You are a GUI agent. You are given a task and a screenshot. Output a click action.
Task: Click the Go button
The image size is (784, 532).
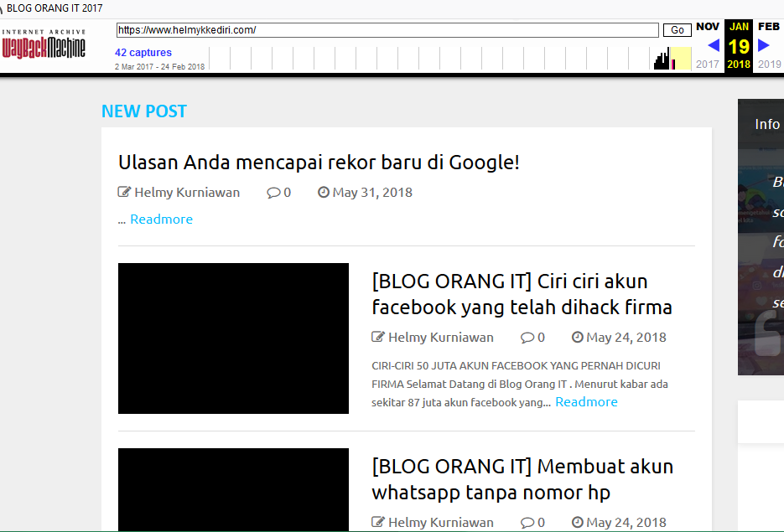(x=677, y=30)
